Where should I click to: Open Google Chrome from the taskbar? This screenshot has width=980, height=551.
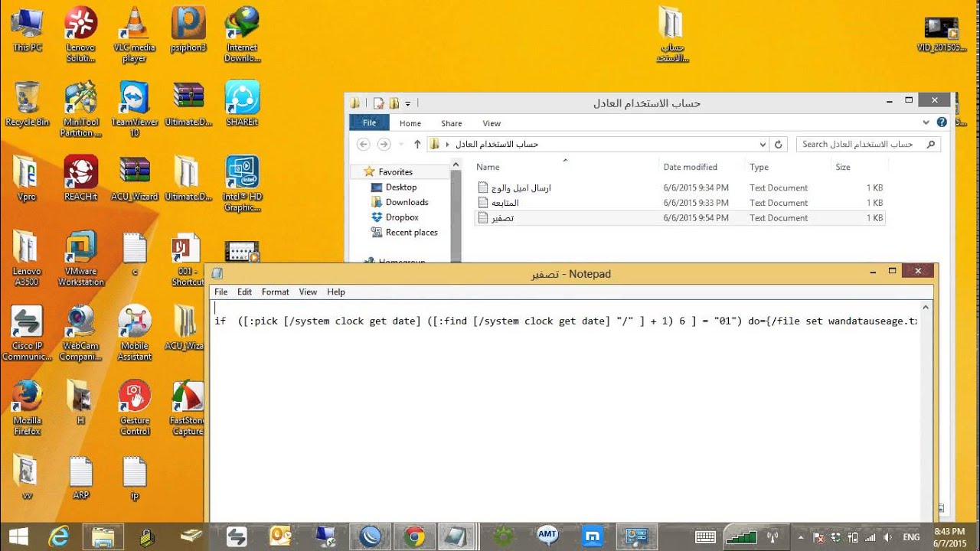(414, 536)
